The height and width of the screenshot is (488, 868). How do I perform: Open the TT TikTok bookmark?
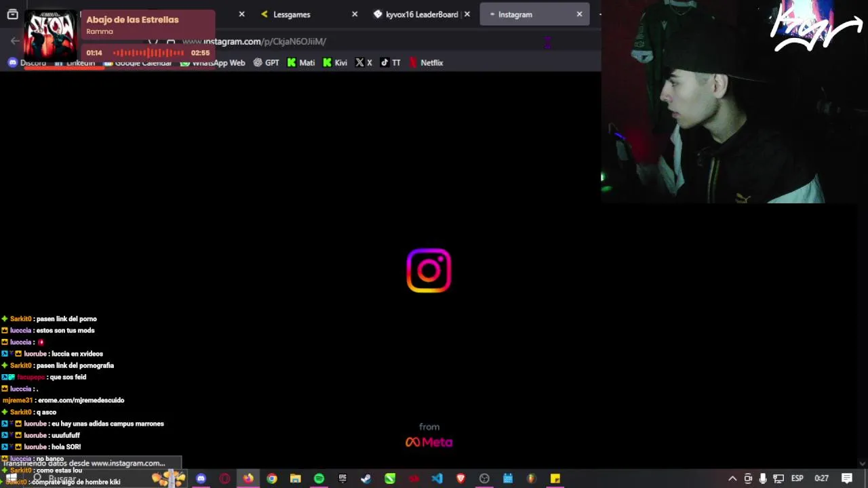click(x=391, y=63)
